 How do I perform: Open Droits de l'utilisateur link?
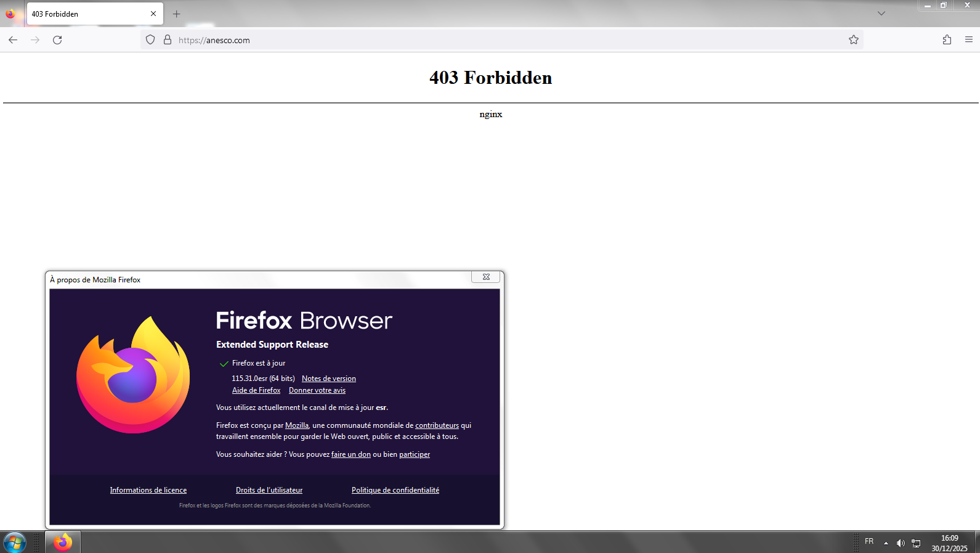[x=269, y=490]
